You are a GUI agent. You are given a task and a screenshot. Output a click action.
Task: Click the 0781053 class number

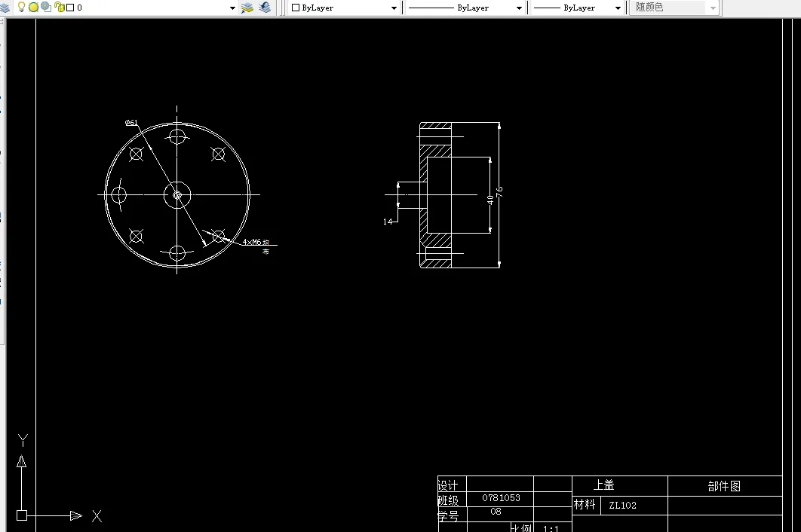pos(501,498)
